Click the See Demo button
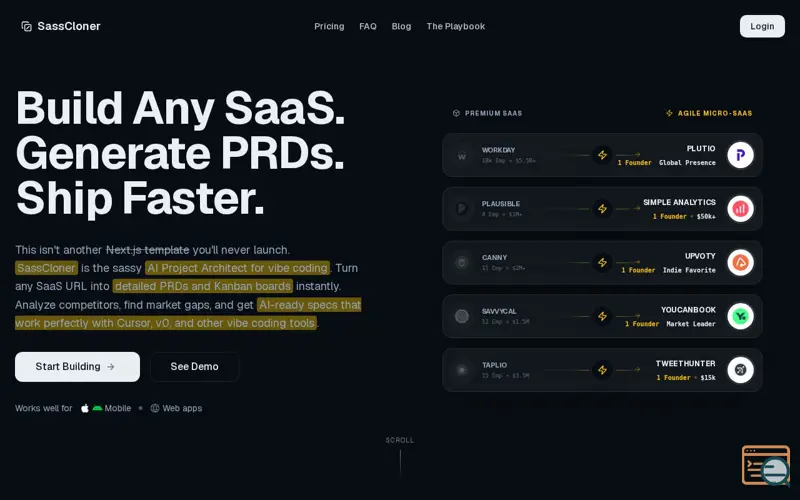The width and height of the screenshot is (800, 500). pyautogui.click(x=194, y=366)
